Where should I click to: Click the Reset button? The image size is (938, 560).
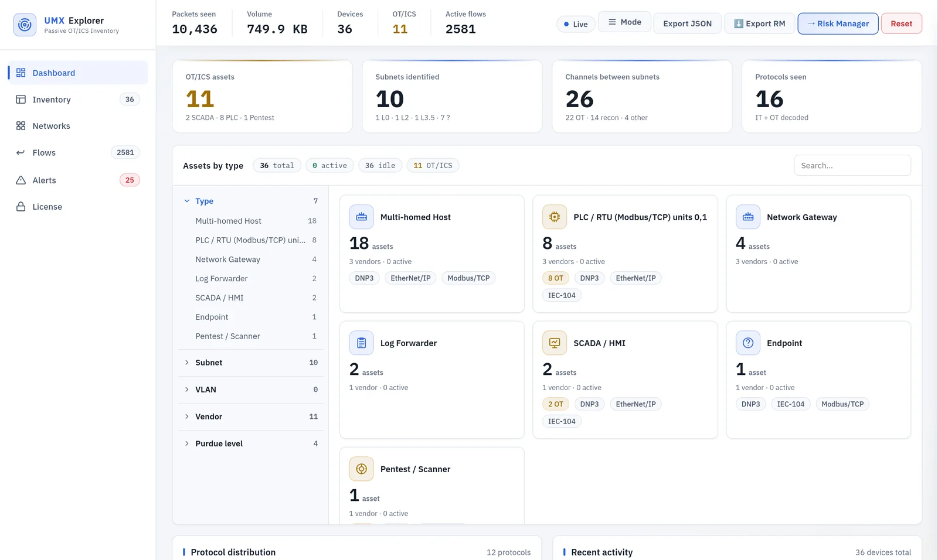pos(901,23)
